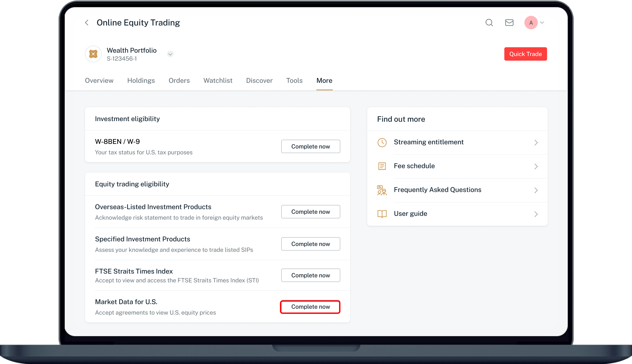Open search with magnifier icon
This screenshot has height=364, width=632.
(x=489, y=23)
